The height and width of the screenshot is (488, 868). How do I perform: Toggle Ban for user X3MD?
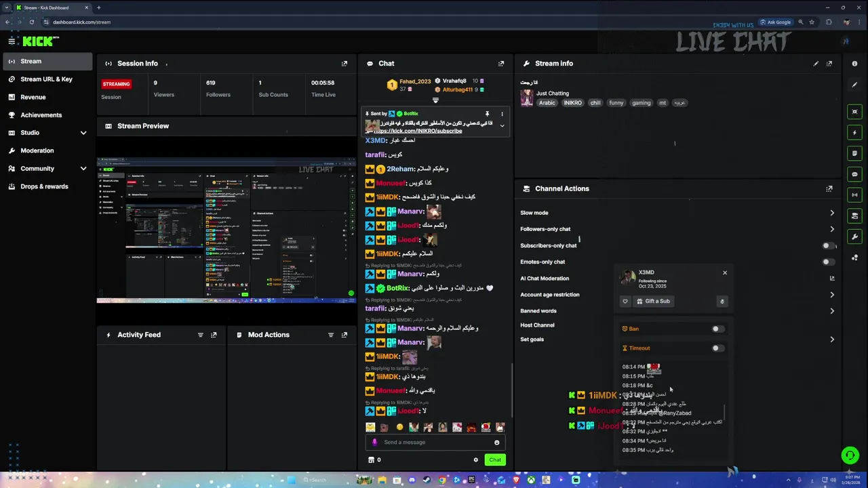pyautogui.click(x=717, y=329)
